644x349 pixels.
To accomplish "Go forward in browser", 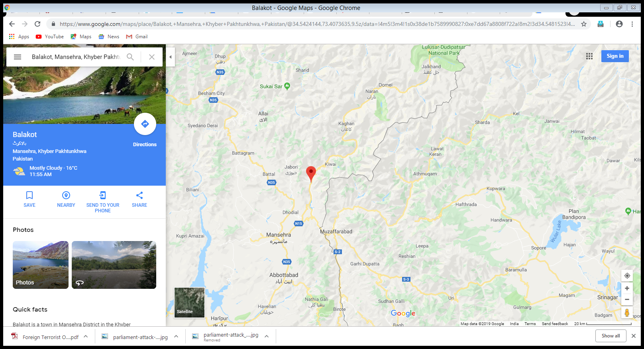I will [25, 24].
